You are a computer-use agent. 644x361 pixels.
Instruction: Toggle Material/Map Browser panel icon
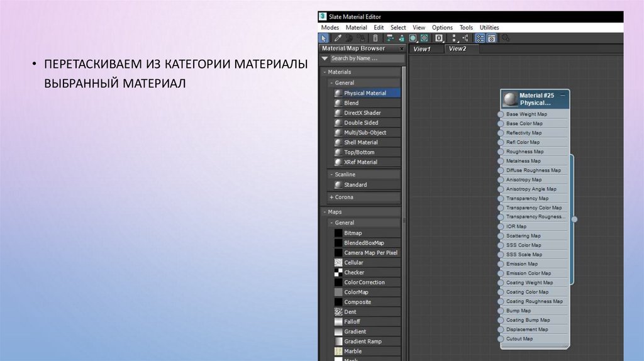click(x=480, y=38)
